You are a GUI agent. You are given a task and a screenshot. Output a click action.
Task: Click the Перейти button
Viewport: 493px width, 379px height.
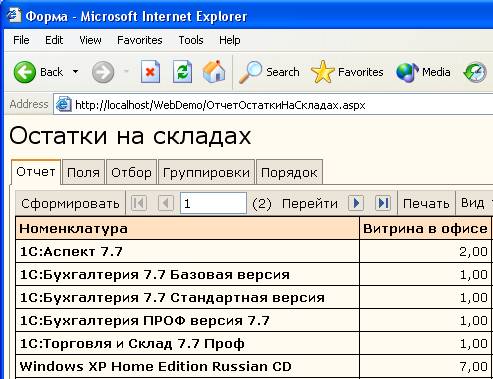310,203
